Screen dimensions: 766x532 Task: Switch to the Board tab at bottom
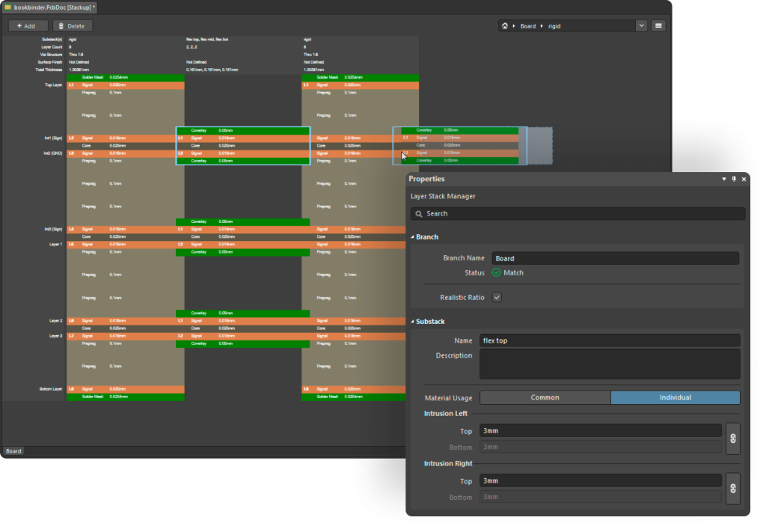[13, 451]
